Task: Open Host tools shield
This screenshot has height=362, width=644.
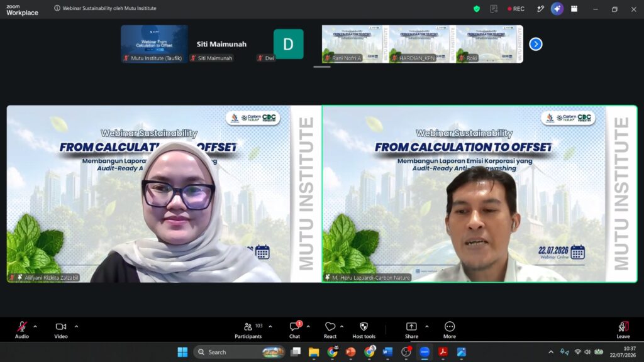Action: (x=364, y=330)
